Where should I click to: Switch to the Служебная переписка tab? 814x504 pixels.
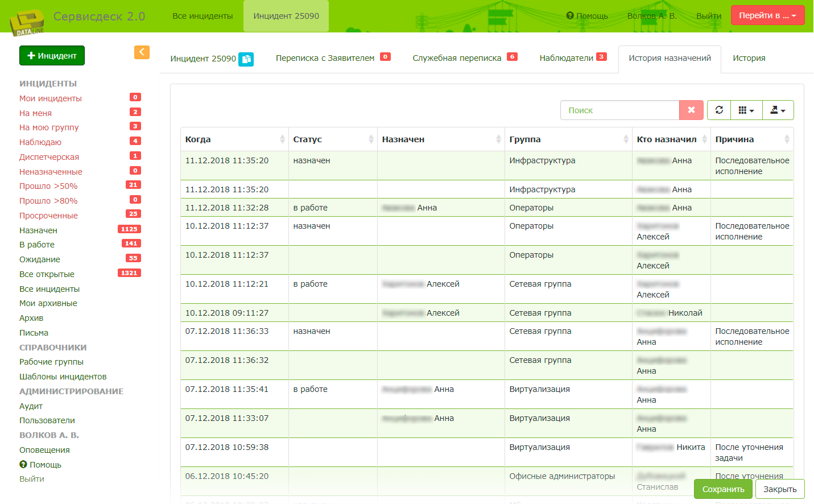pos(457,57)
